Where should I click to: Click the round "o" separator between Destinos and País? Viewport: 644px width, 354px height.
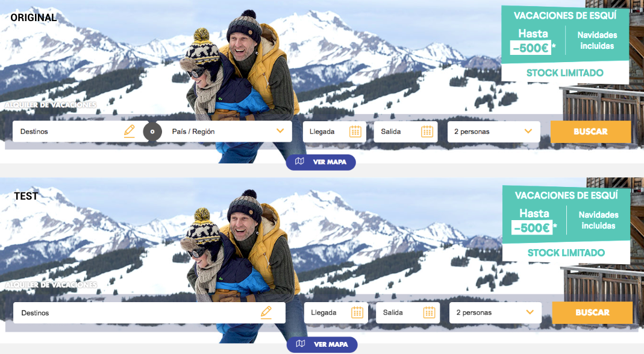(152, 131)
